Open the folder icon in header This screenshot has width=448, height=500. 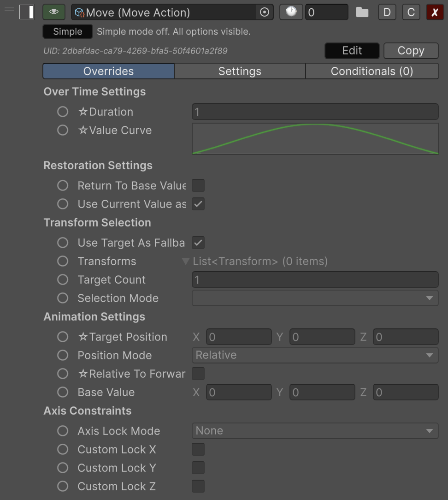tap(362, 12)
